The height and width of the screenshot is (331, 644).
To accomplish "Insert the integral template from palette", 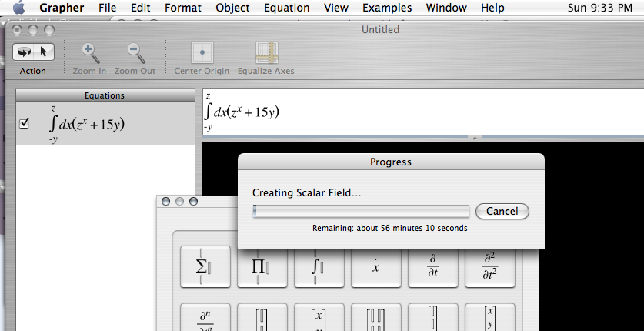I will pyautogui.click(x=319, y=267).
